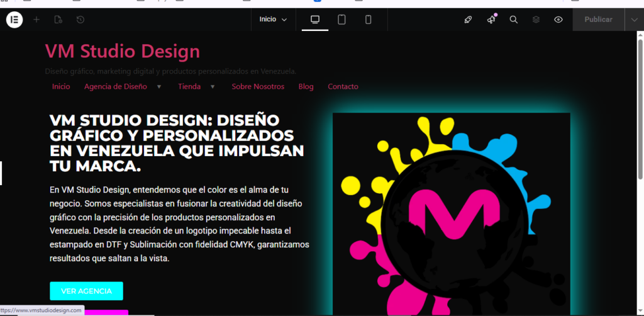This screenshot has width=644, height=316.
Task: Expand the Agencia de Diseño submenu arrow
Action: coord(159,87)
